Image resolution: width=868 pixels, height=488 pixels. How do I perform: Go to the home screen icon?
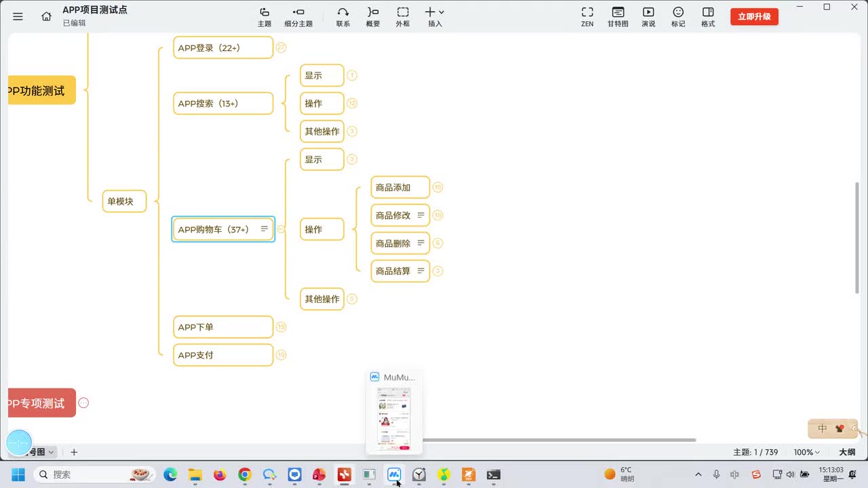(x=46, y=16)
